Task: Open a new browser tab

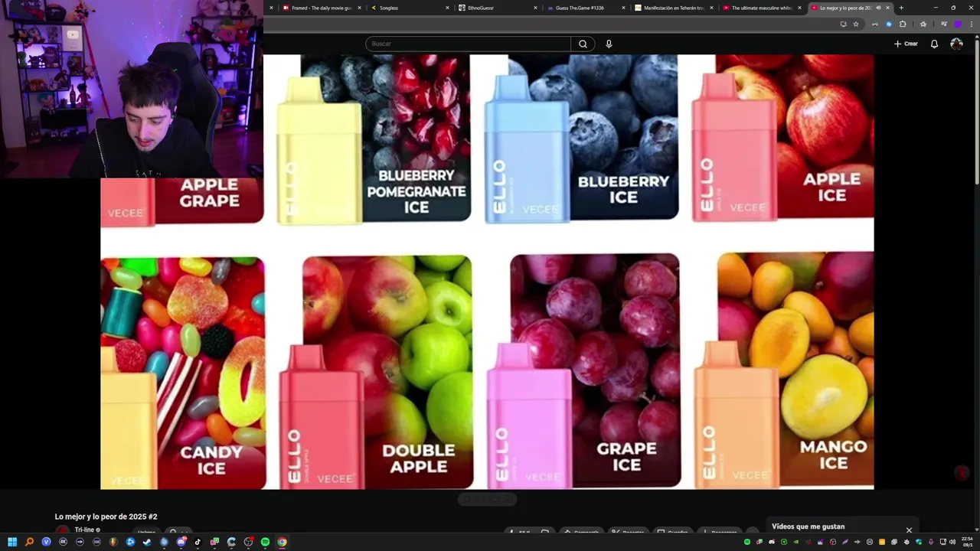Action: coord(901,8)
